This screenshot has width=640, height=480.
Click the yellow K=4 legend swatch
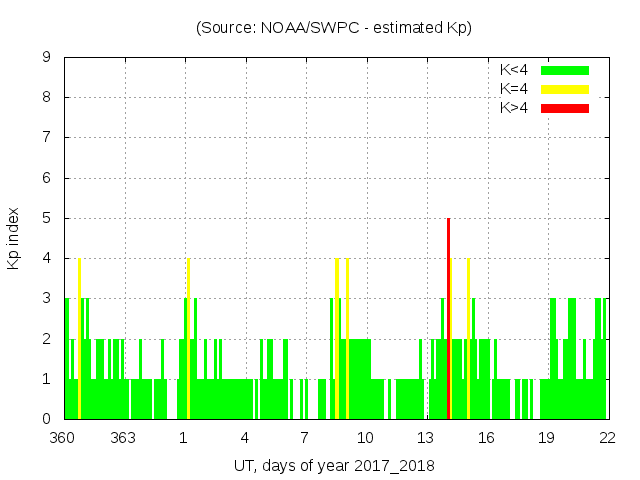(x=565, y=89)
